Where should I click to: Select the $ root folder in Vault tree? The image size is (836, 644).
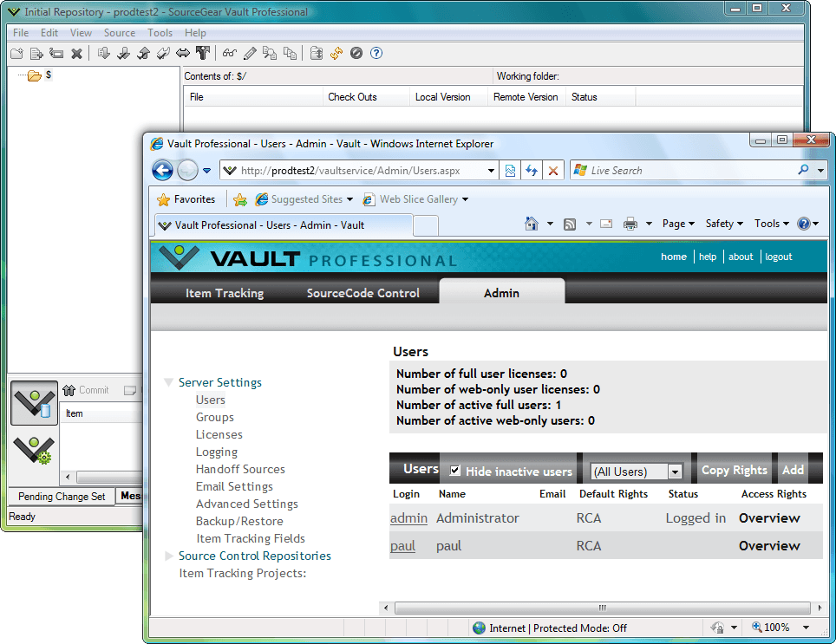click(x=48, y=75)
